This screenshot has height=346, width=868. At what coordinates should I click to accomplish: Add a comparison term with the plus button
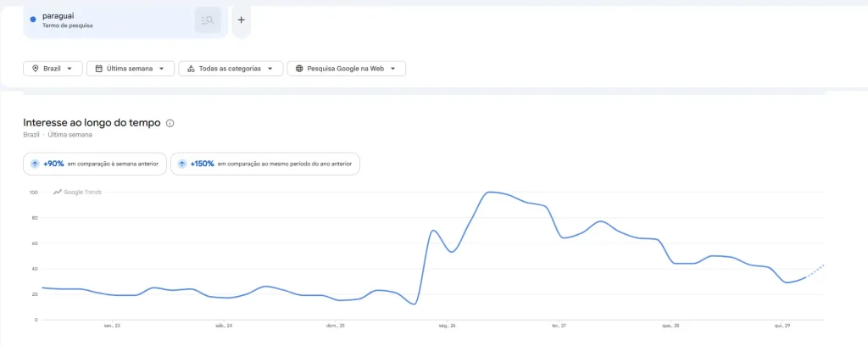[241, 20]
